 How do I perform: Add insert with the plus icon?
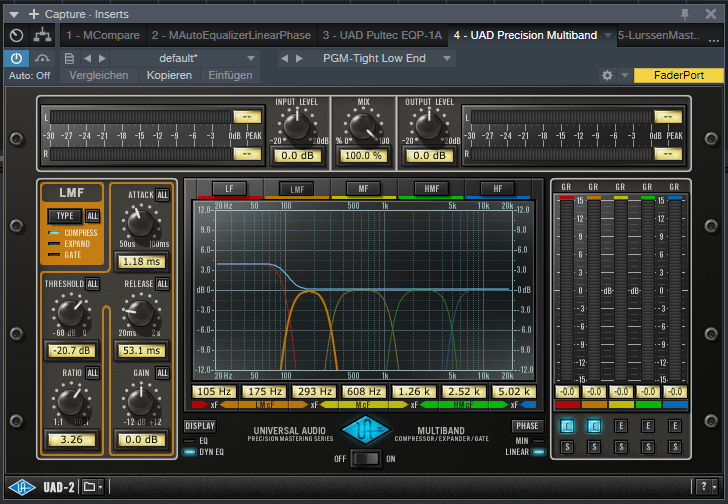(x=33, y=14)
